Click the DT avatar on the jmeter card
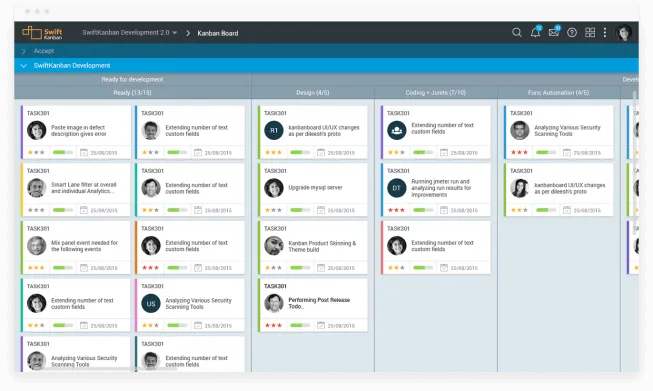 (396, 188)
